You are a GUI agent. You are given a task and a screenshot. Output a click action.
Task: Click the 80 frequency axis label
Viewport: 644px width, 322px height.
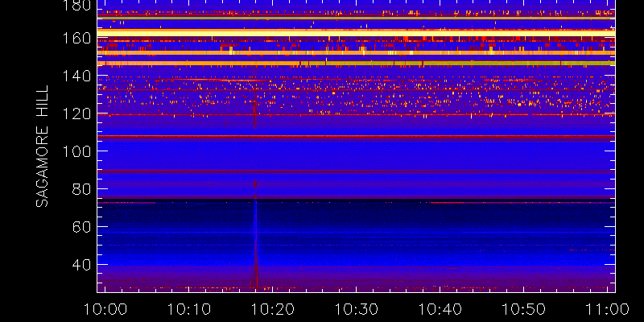[x=82, y=189]
